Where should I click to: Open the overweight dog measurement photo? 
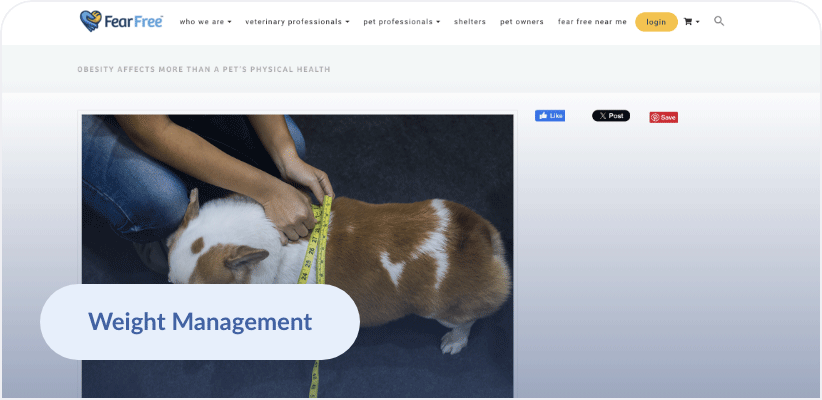tap(298, 256)
